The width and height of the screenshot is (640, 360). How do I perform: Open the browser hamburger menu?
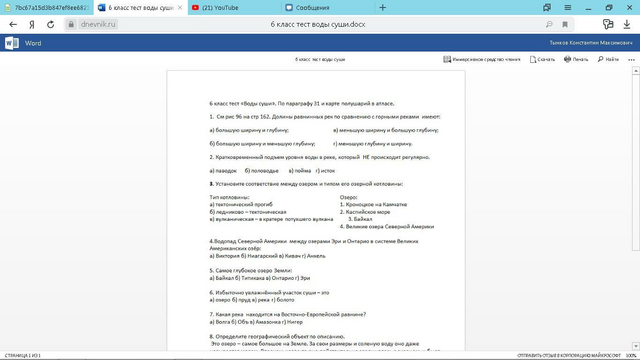coord(568,8)
